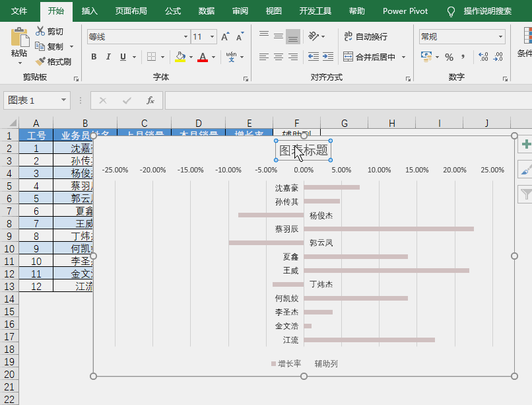Image resolution: width=532 pixels, height=405 pixels.
Task: Expand the borders dropdown arrow
Action: tap(162, 57)
